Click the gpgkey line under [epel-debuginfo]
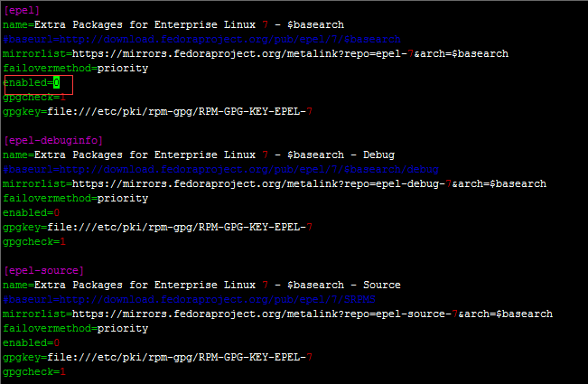 (158, 227)
